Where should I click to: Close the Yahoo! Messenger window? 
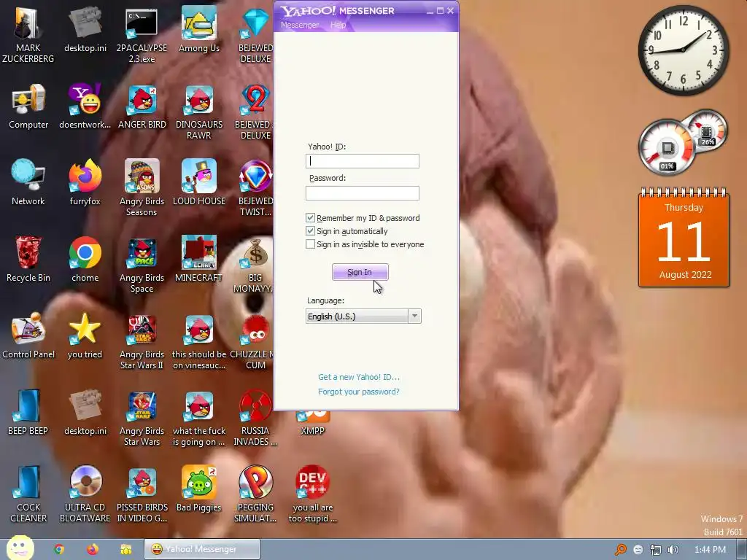coord(451,10)
